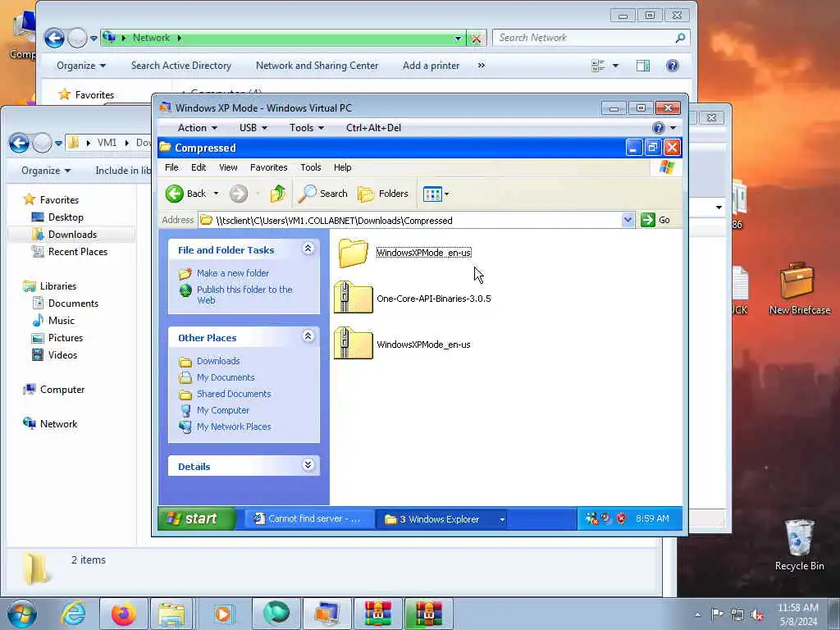Select Downloads in the VM1 window Favorites
Viewport: 840px width, 630px height.
tap(72, 234)
